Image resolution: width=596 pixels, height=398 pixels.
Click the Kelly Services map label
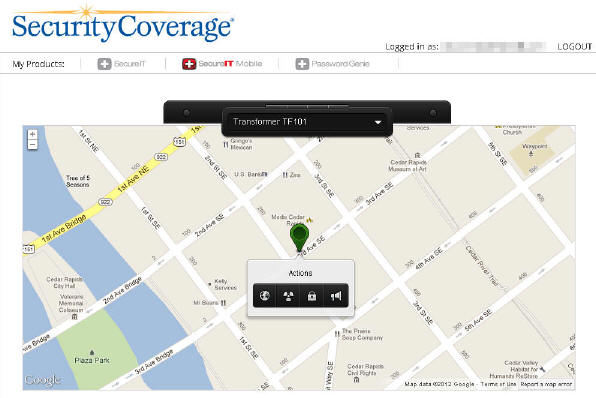[x=225, y=284]
